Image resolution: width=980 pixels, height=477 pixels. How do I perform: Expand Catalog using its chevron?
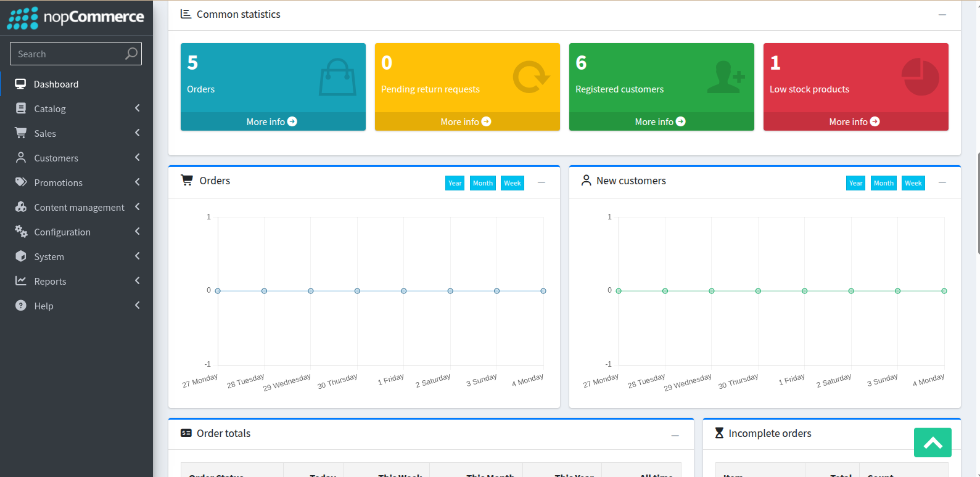137,108
